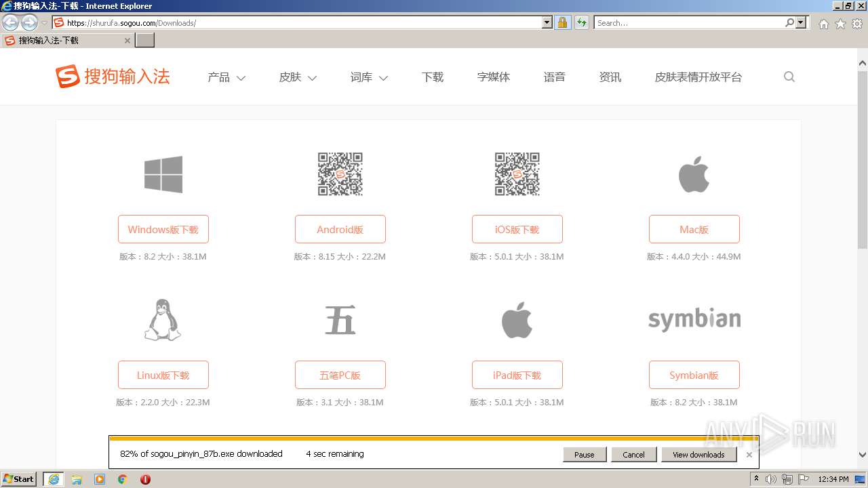Click Symbian版 button
The height and width of the screenshot is (488, 868).
pos(694,375)
